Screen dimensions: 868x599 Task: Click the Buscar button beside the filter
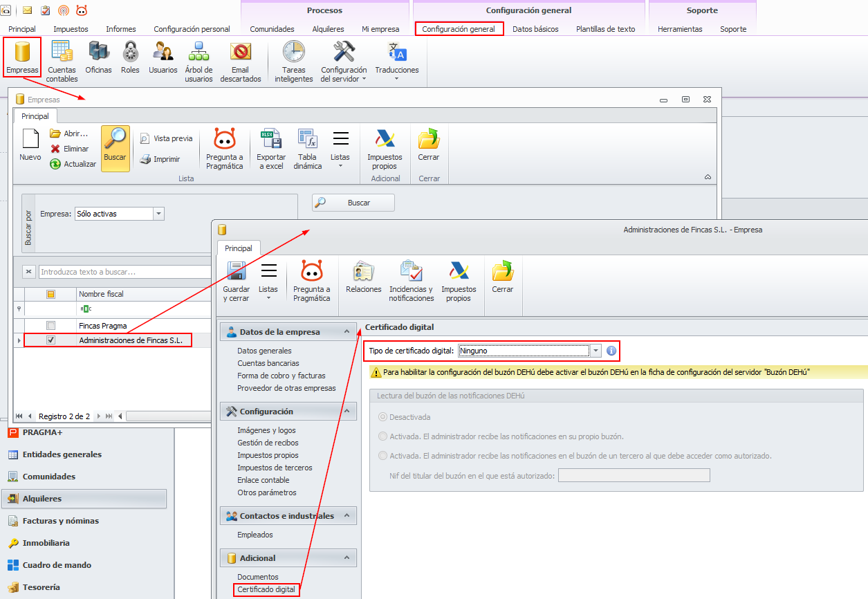coord(353,203)
